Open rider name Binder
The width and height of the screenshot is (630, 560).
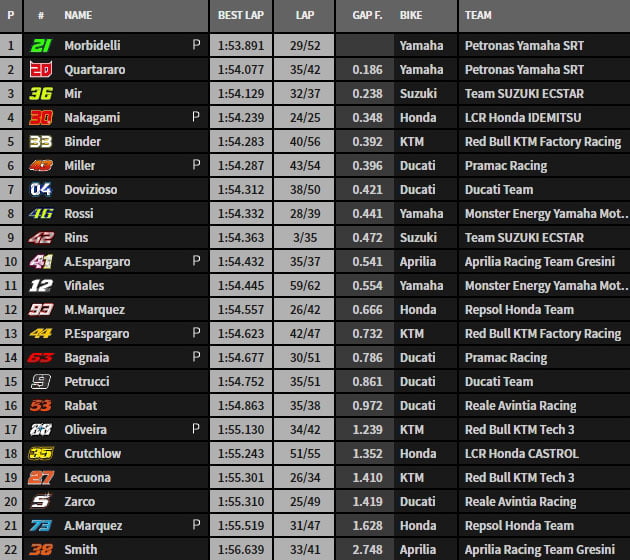(82, 141)
